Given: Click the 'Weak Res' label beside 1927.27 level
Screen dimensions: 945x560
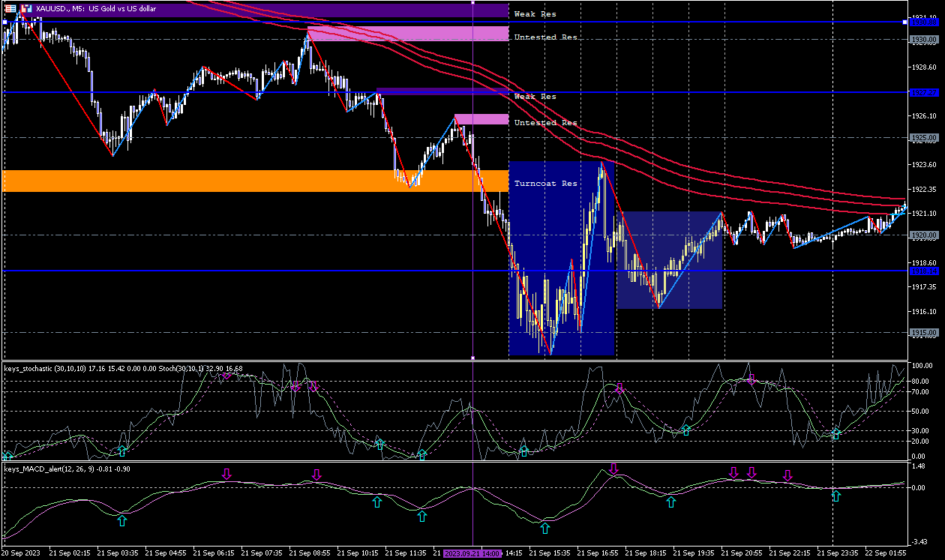Looking at the screenshot, I should 535,97.
